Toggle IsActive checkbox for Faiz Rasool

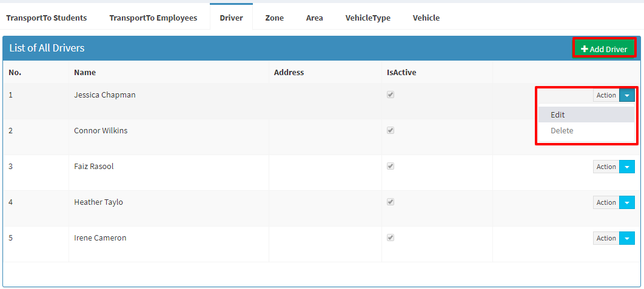point(391,166)
